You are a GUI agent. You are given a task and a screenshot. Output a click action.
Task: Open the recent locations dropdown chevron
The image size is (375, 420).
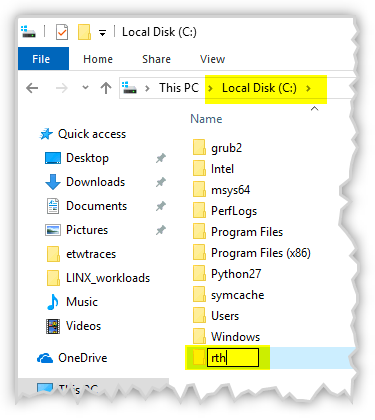pyautogui.click(x=85, y=88)
